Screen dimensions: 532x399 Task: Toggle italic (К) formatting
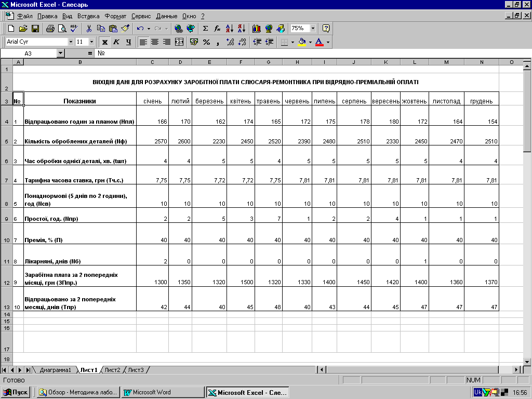click(x=116, y=42)
